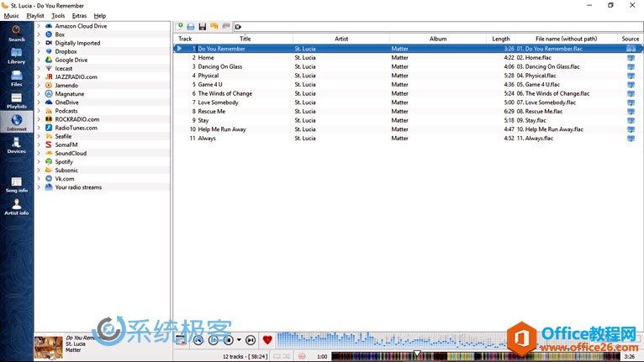Open the Tools menu
This screenshot has width=644, height=362.
tap(58, 16)
